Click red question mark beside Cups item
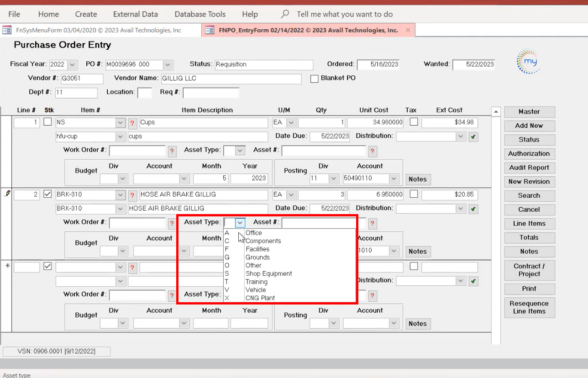 [x=133, y=123]
